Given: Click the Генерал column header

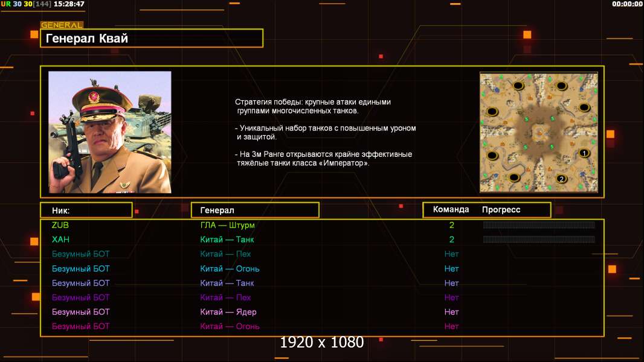Looking at the screenshot, I should tap(254, 210).
